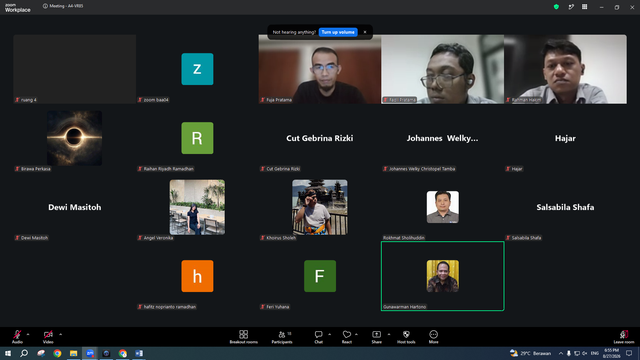Open the Participants panel
Image resolution: width=640 pixels, height=360 pixels.
click(282, 337)
